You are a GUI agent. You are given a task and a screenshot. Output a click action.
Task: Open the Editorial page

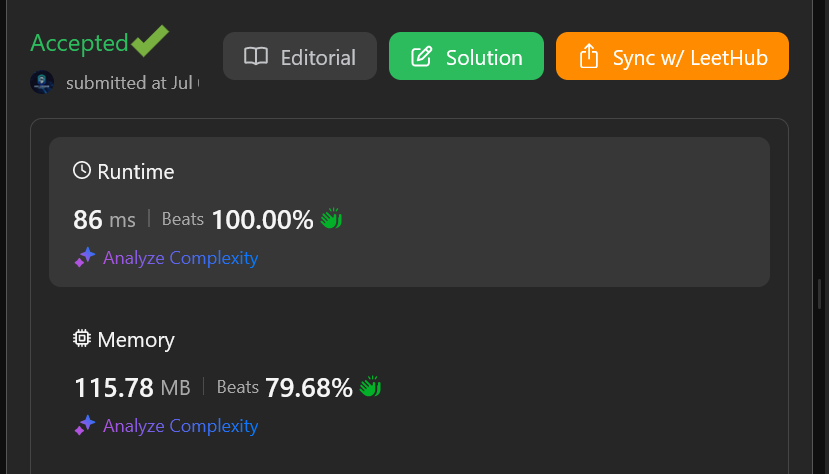point(300,57)
